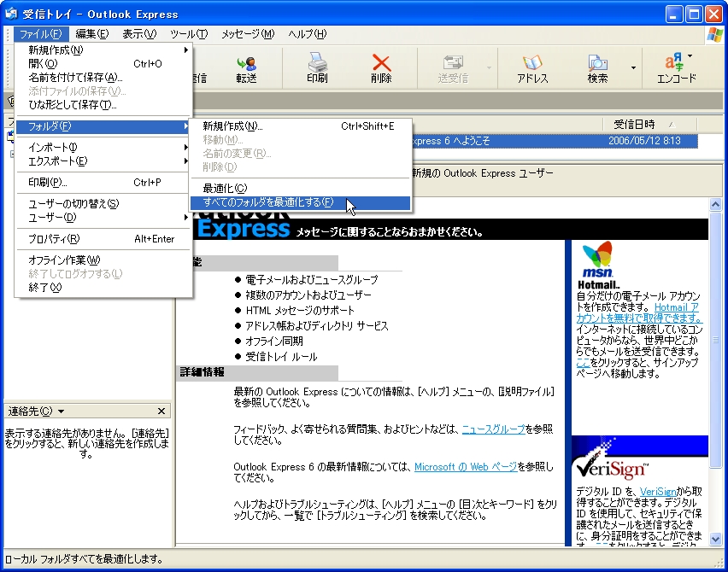The width and height of the screenshot is (728, 572).
Task: Open the 連絡先(C) dropdown arrow
Action: [x=62, y=411]
